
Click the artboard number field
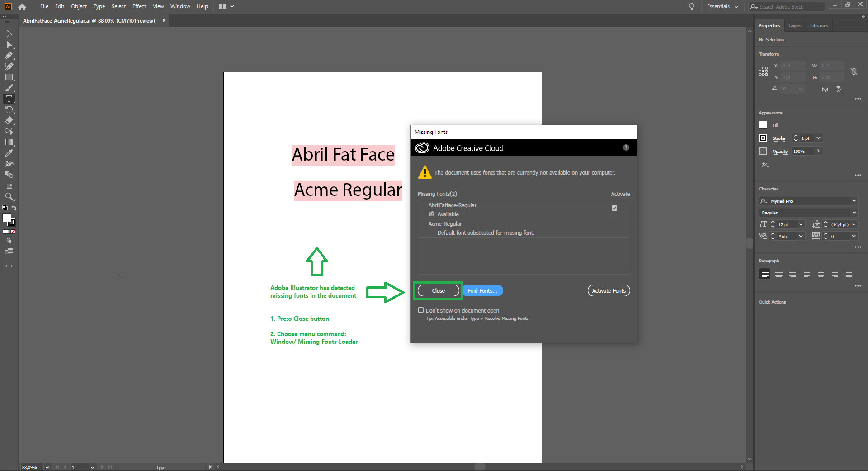pos(80,467)
